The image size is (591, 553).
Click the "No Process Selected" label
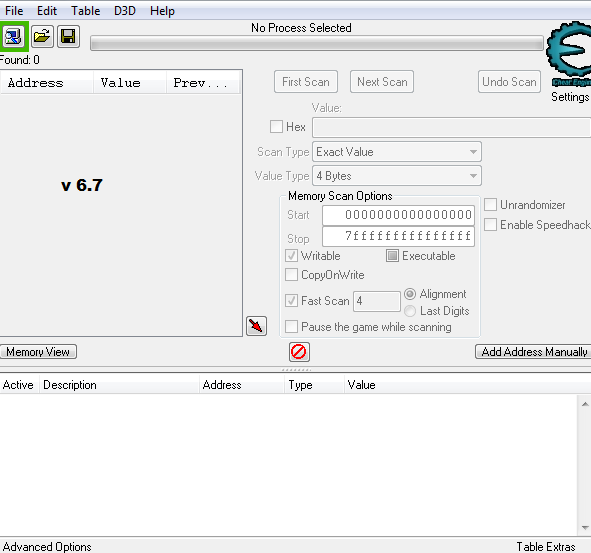coord(301,28)
